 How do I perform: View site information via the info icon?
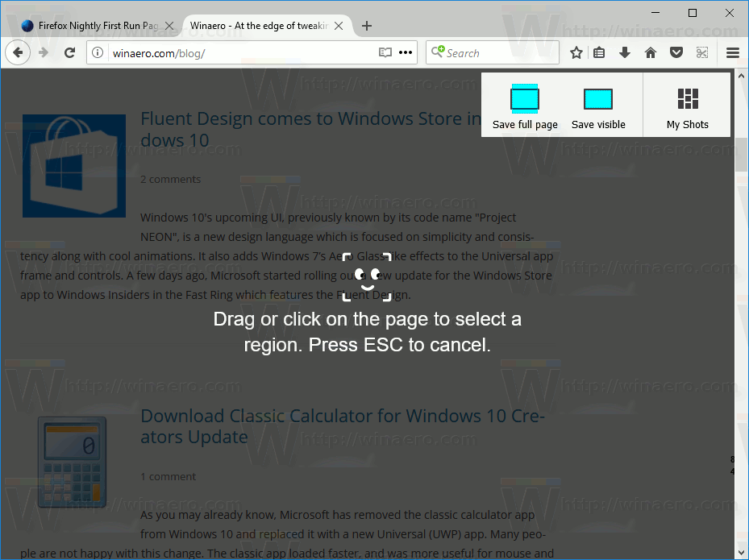pyautogui.click(x=96, y=52)
